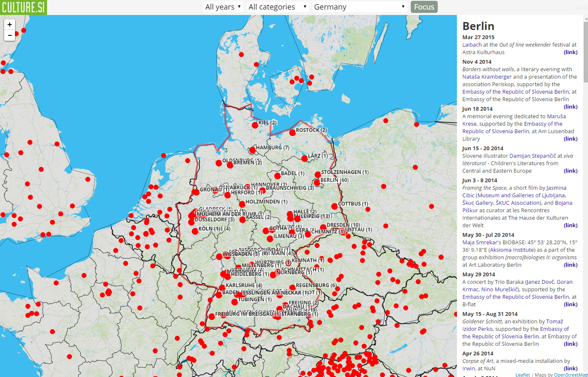Open the OpenStreetMap attribution link

click(x=571, y=375)
